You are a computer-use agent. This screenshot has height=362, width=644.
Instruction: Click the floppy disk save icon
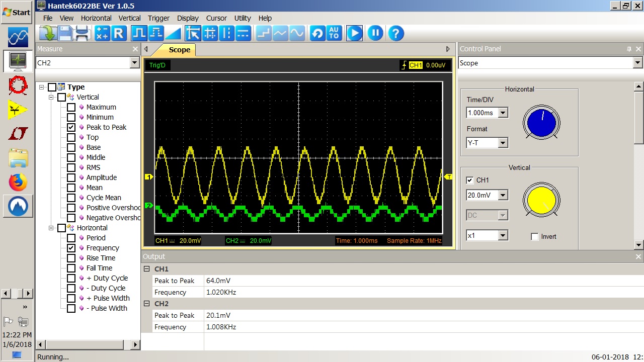(x=66, y=33)
